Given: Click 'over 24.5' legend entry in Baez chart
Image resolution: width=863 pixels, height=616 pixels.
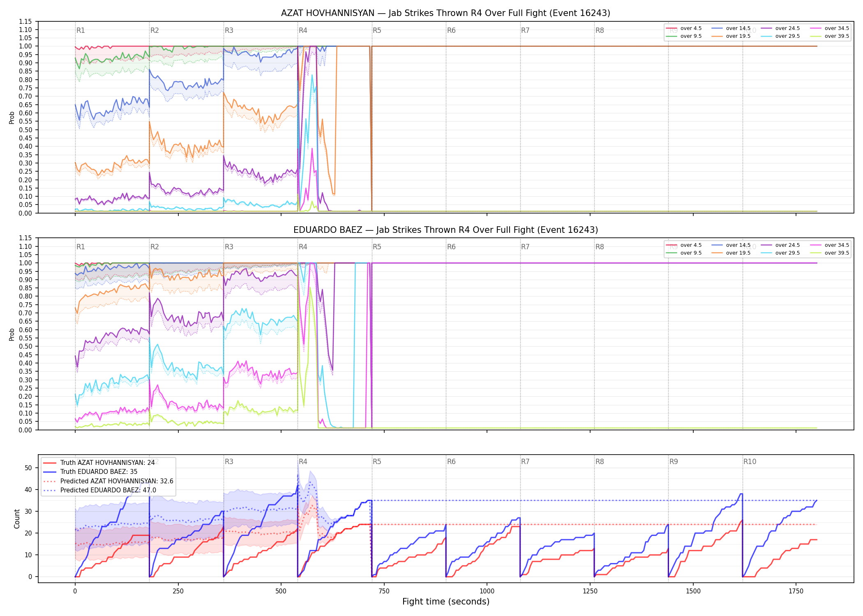Looking at the screenshot, I should coord(780,245).
